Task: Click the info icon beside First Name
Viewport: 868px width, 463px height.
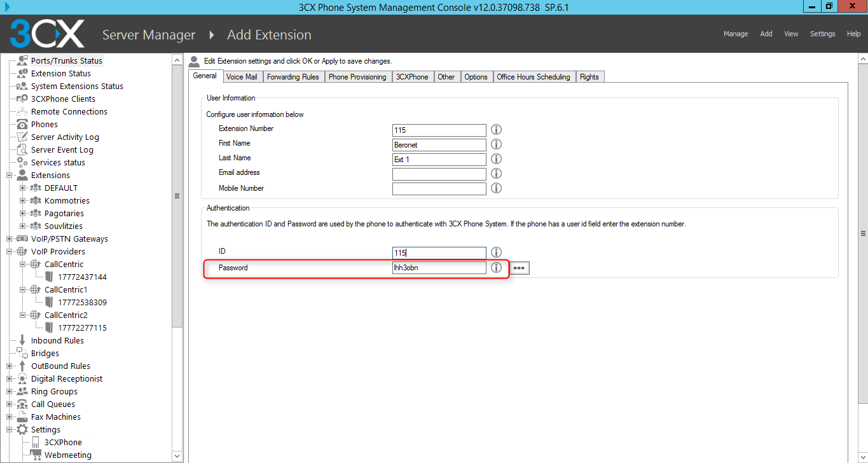Action: pyautogui.click(x=497, y=144)
